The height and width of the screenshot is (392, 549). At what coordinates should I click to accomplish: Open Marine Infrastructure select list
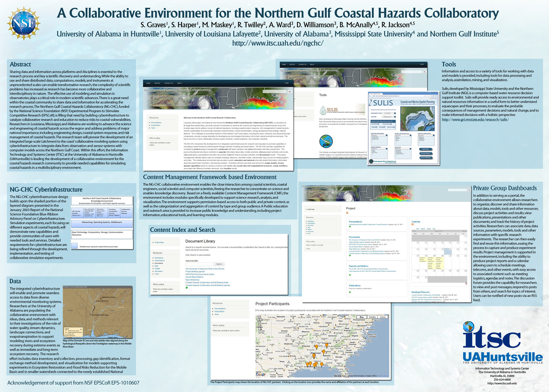[x=403, y=135]
